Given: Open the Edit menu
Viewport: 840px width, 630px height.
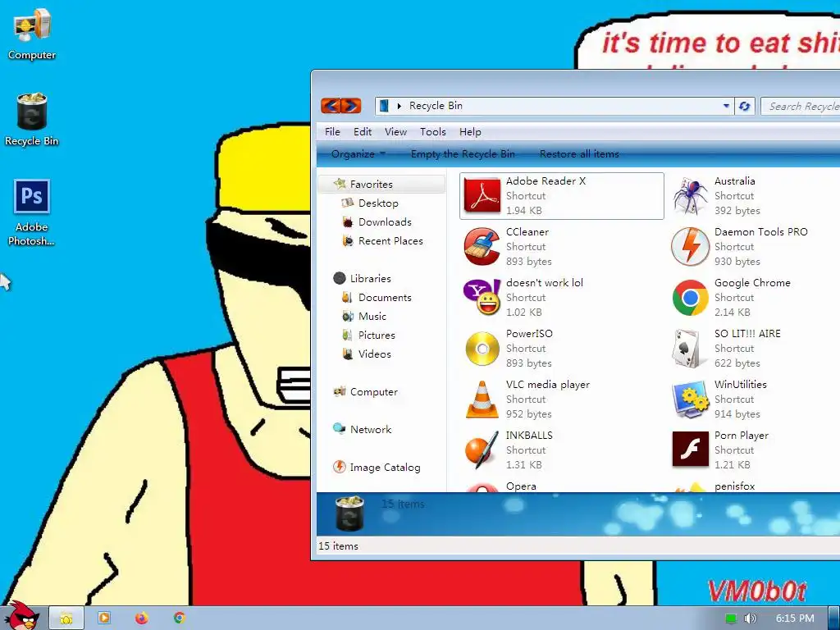Looking at the screenshot, I should pos(362,132).
